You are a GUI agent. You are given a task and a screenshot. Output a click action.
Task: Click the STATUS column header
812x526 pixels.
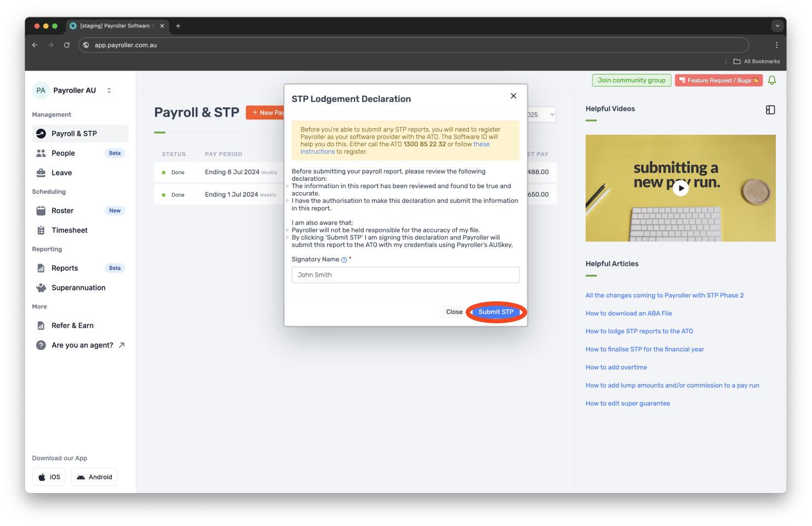pos(174,155)
